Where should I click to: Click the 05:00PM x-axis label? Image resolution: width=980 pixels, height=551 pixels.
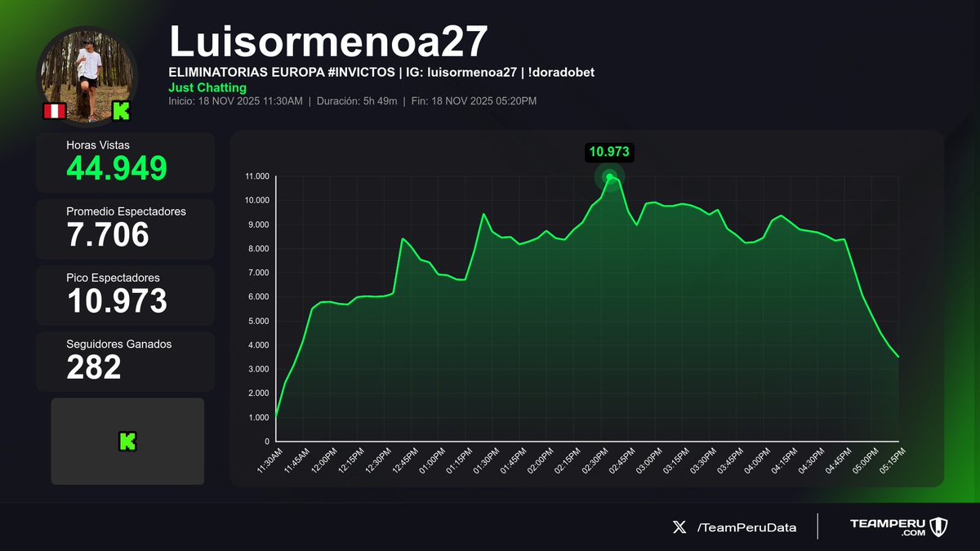coord(866,460)
